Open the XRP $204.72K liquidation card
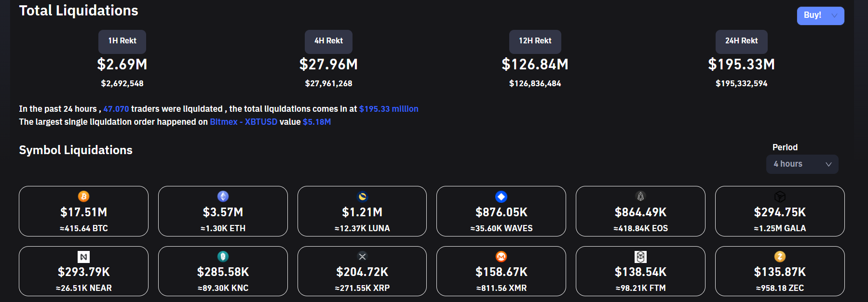The width and height of the screenshot is (868, 302). click(362, 272)
